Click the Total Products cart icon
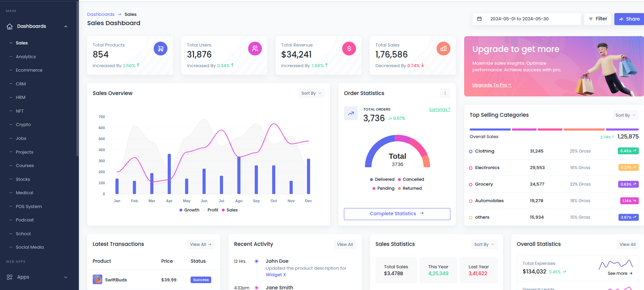 click(x=161, y=49)
